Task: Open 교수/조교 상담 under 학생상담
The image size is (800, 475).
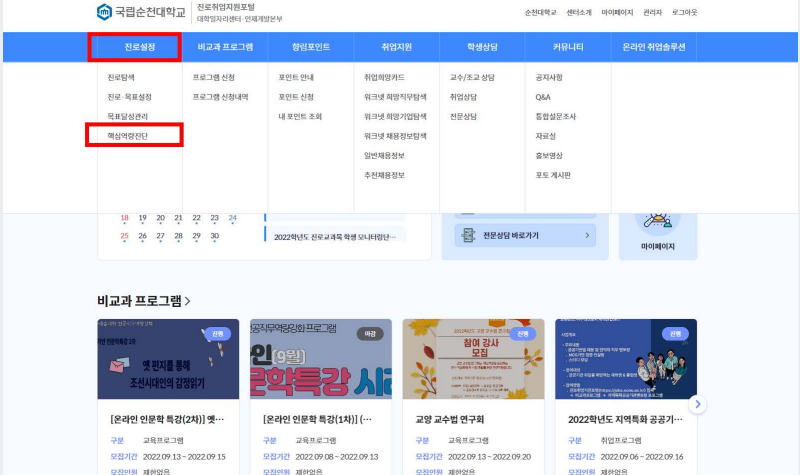Action: tap(470, 77)
